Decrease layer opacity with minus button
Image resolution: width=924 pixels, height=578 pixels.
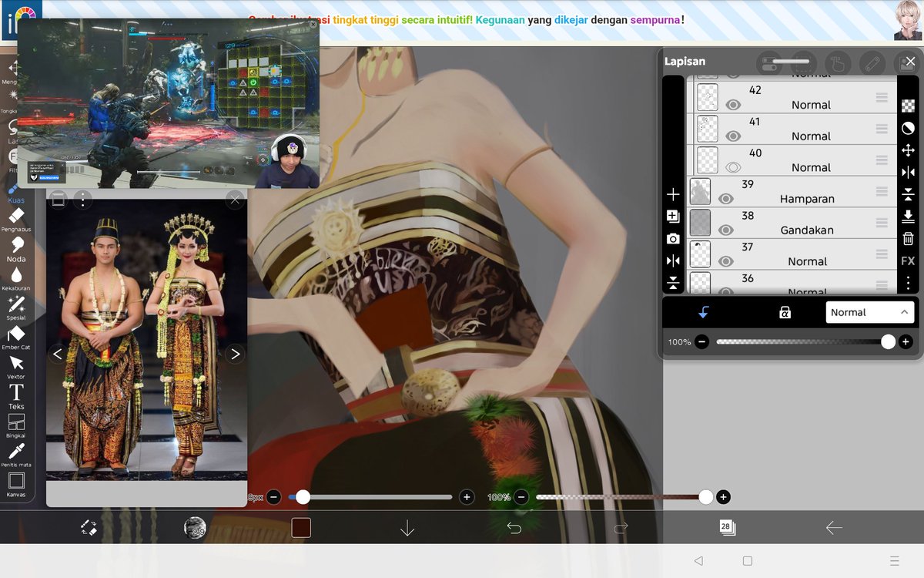[701, 341]
